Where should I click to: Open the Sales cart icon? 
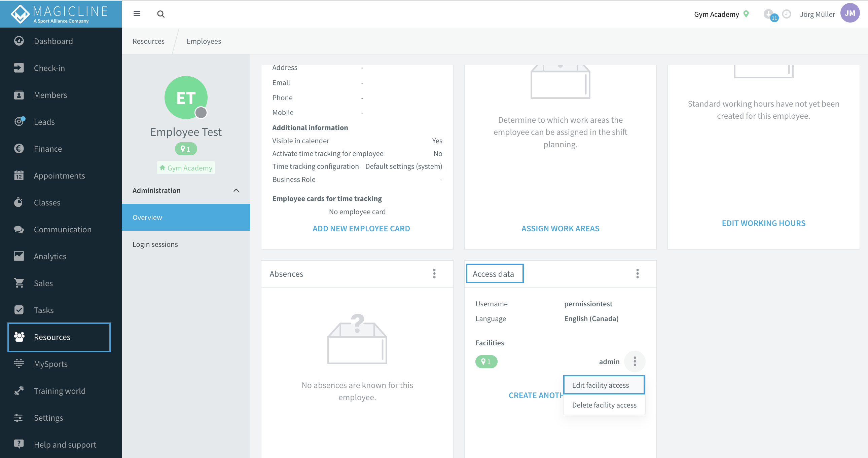click(x=19, y=283)
